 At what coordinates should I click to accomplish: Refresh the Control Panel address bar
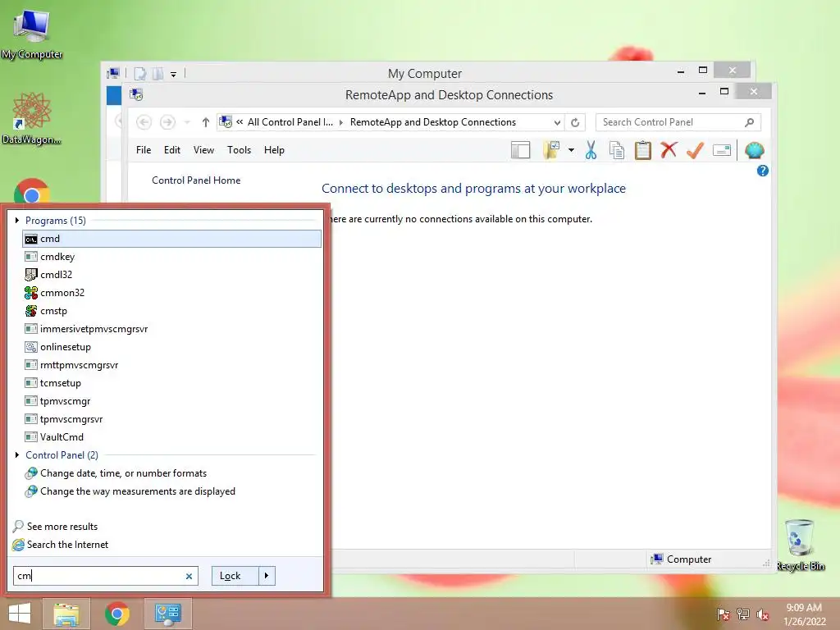pos(575,123)
